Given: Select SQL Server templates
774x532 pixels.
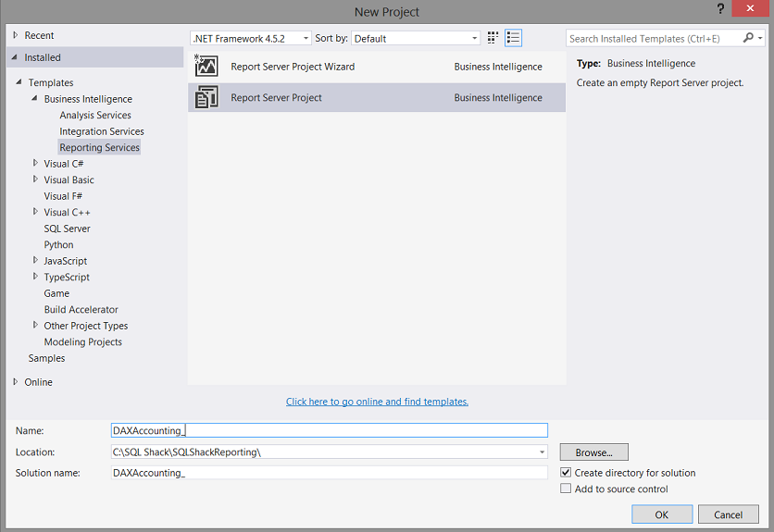Looking at the screenshot, I should coord(68,229).
